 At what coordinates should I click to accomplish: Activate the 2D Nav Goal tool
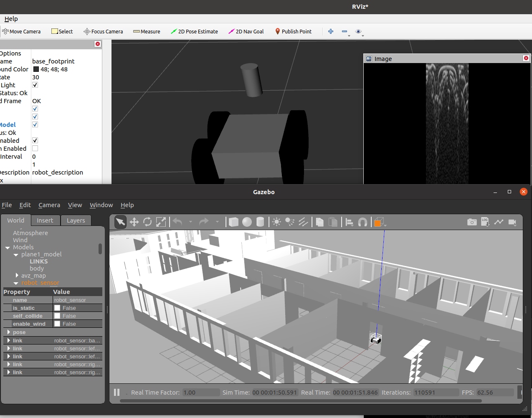coord(246,31)
